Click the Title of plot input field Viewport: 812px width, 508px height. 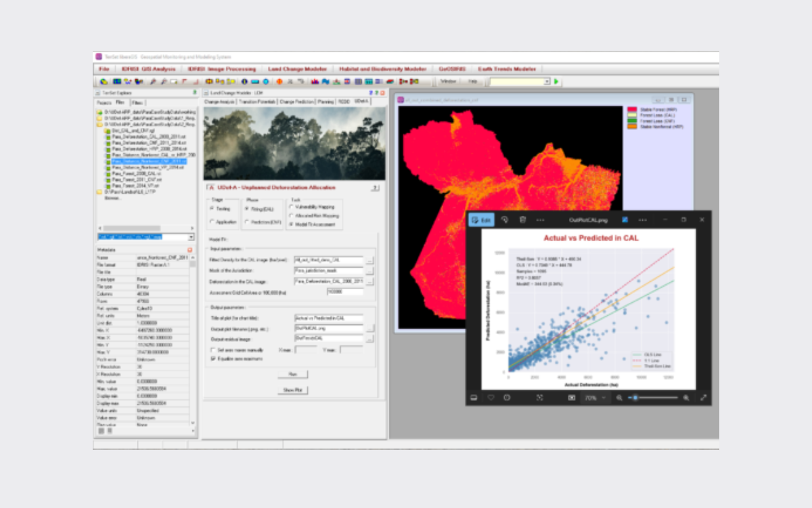pyautogui.click(x=329, y=318)
